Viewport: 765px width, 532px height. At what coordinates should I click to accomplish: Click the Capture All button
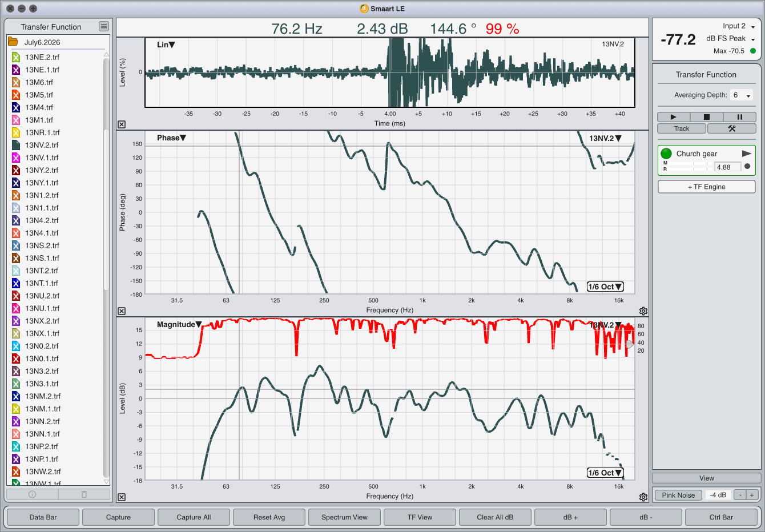(194, 517)
